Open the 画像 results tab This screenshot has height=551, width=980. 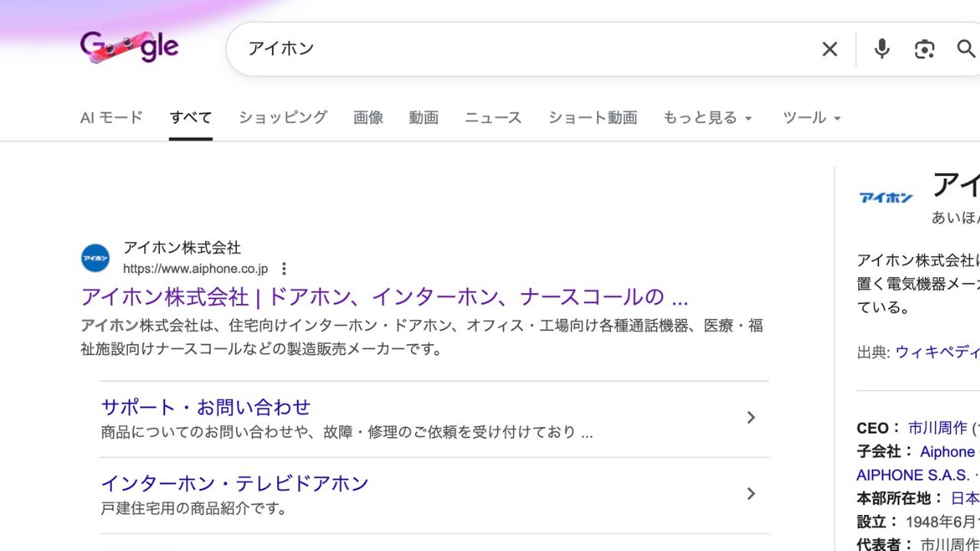pyautogui.click(x=368, y=118)
